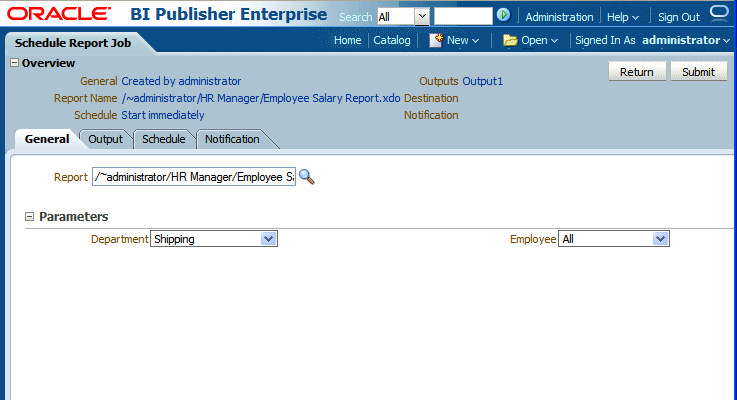Click the Schedule Report Job page tab

[x=73, y=43]
